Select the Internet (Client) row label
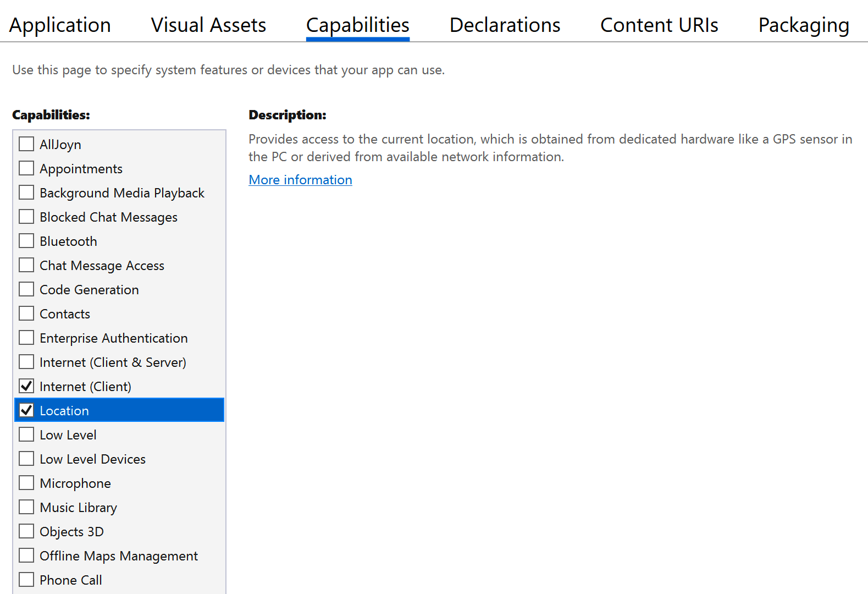This screenshot has width=868, height=594. tap(85, 387)
